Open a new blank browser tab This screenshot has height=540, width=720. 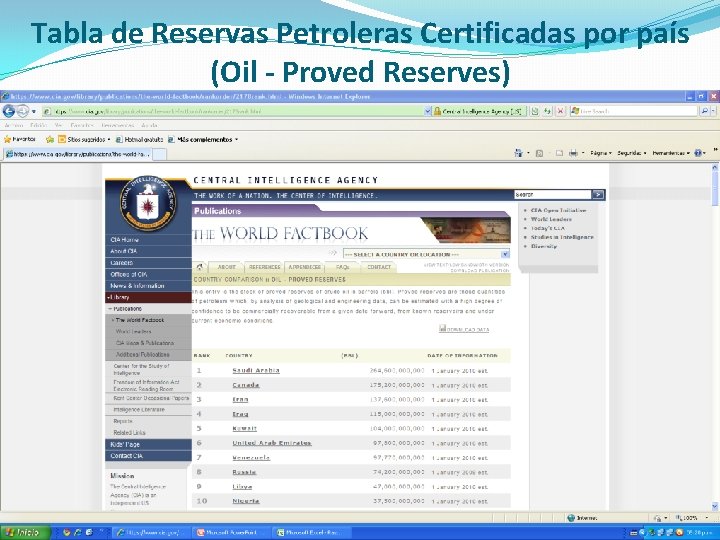pos(159,154)
